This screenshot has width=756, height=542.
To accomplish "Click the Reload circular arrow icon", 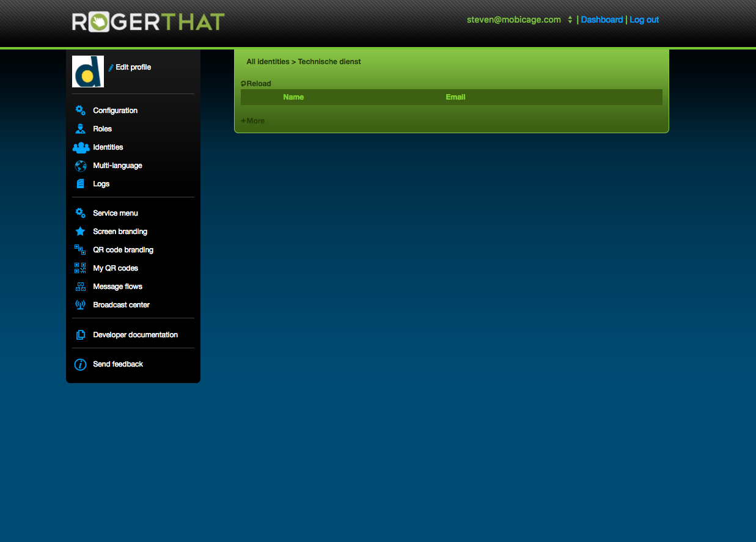I will coord(243,84).
